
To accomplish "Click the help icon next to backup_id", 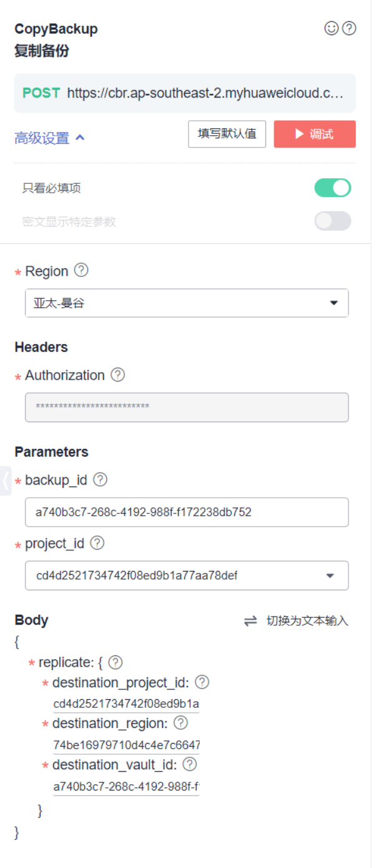I will tap(100, 480).
